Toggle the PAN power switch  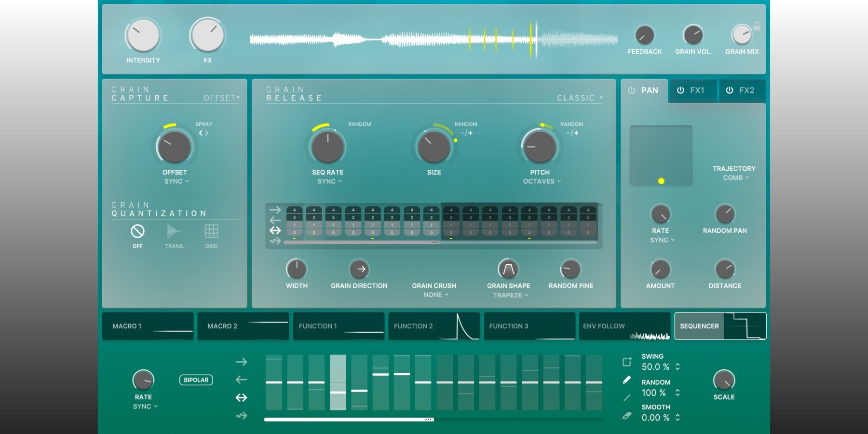click(x=632, y=90)
